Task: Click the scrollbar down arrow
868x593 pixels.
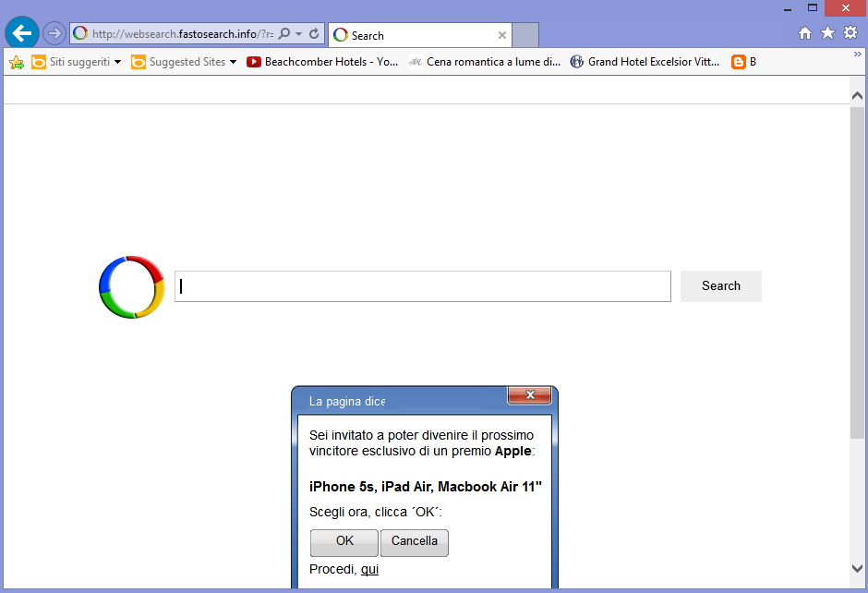Action: pos(857,568)
